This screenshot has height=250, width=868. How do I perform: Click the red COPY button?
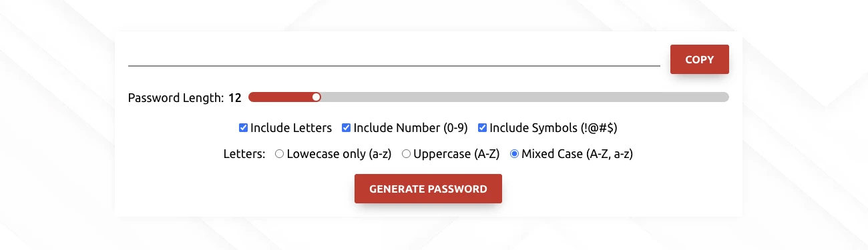coord(699,59)
